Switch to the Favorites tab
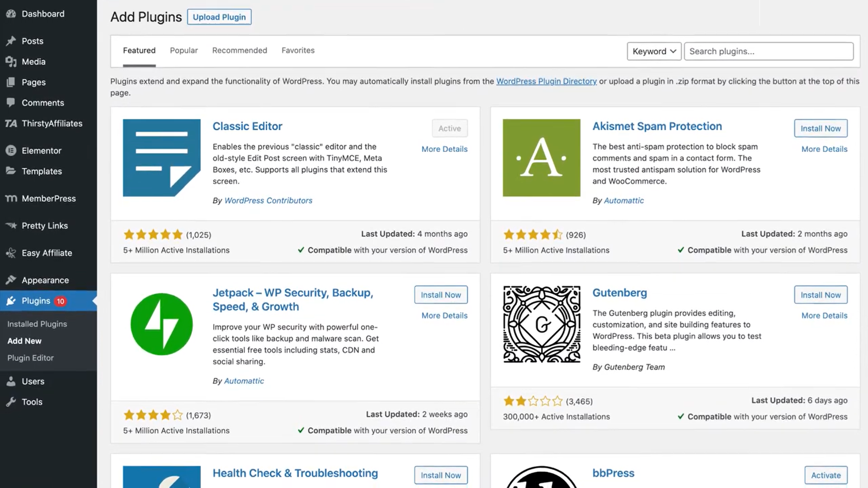 tap(298, 51)
